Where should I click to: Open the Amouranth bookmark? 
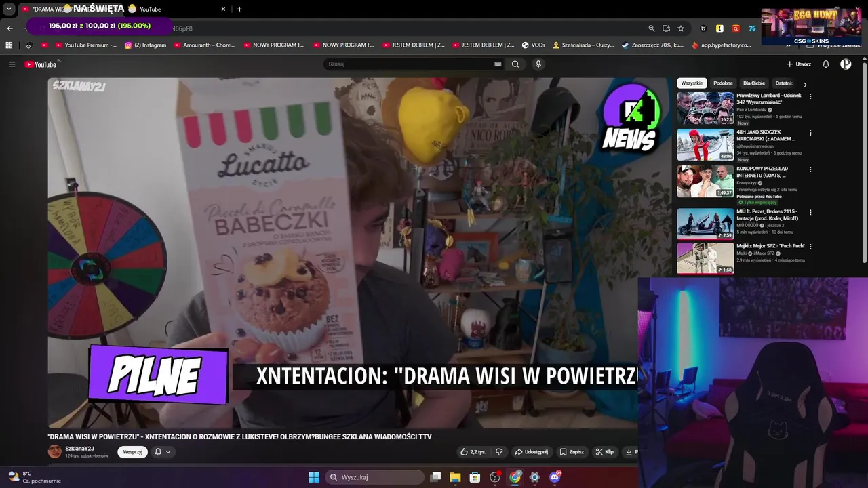tap(204, 45)
